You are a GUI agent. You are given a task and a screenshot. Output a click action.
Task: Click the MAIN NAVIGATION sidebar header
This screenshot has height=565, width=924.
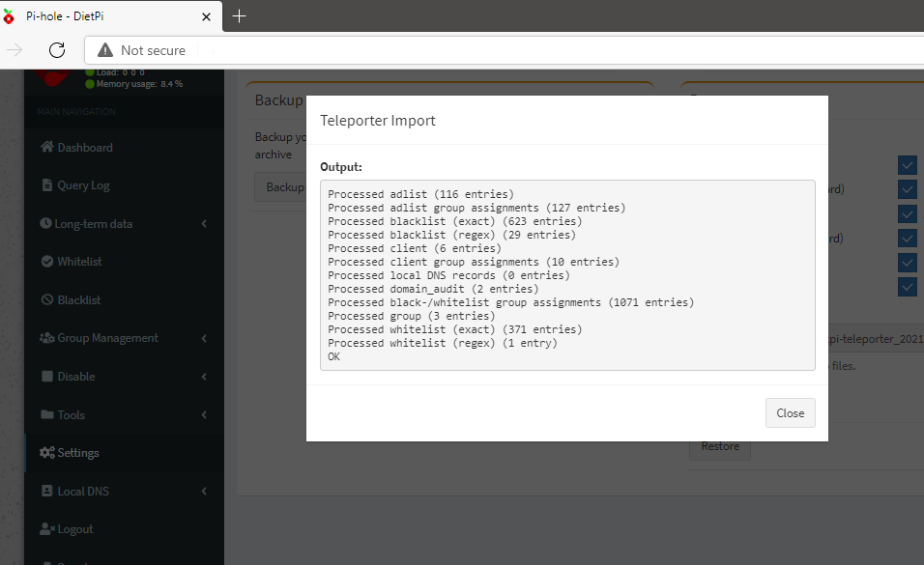76,111
